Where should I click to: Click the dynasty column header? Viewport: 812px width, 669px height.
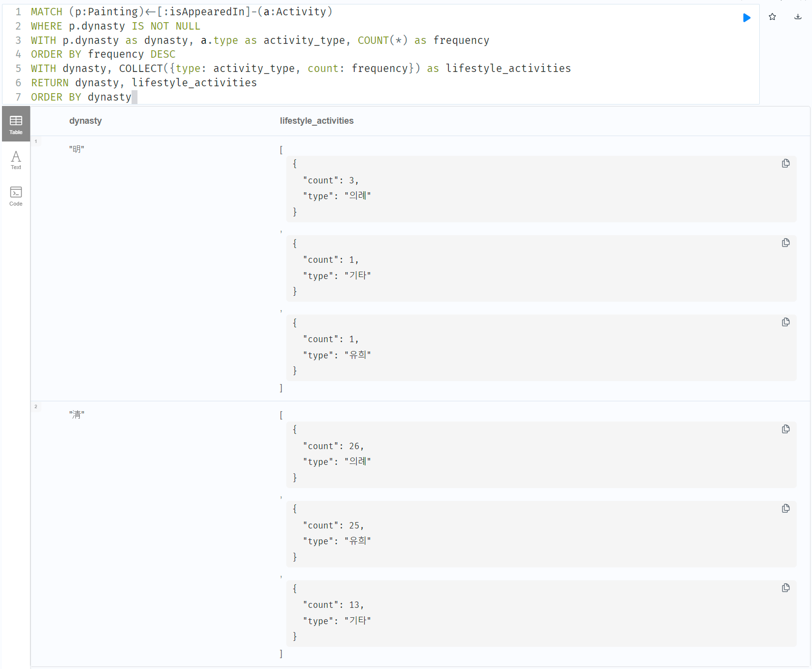(x=85, y=121)
